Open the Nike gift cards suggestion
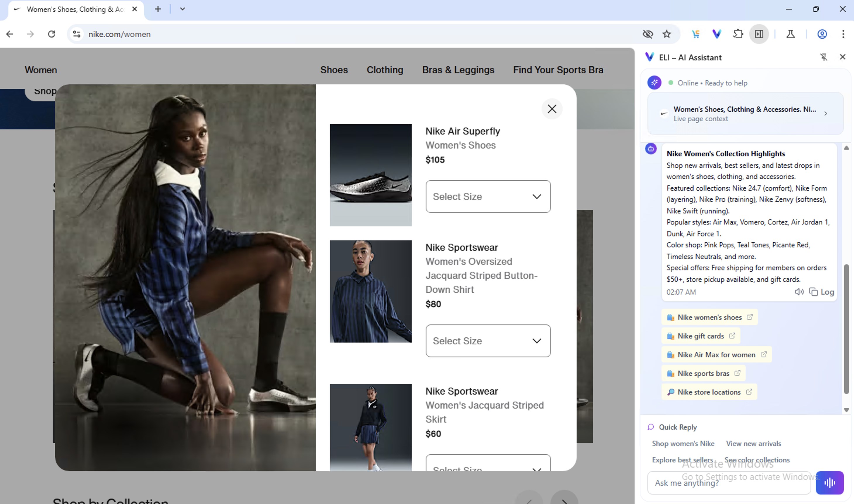This screenshot has height=504, width=854. click(x=700, y=336)
